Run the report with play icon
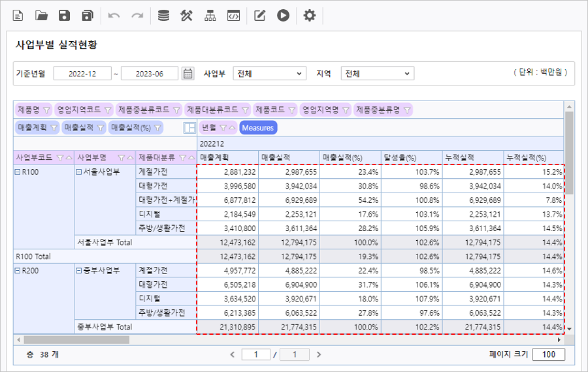Screen dimensions: 588x372 (x=283, y=16)
